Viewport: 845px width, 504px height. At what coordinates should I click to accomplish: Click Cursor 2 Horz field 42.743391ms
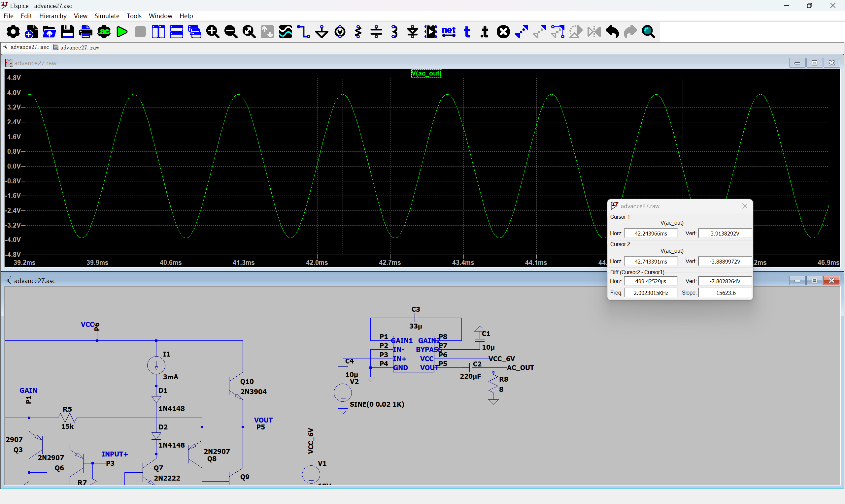pos(650,262)
